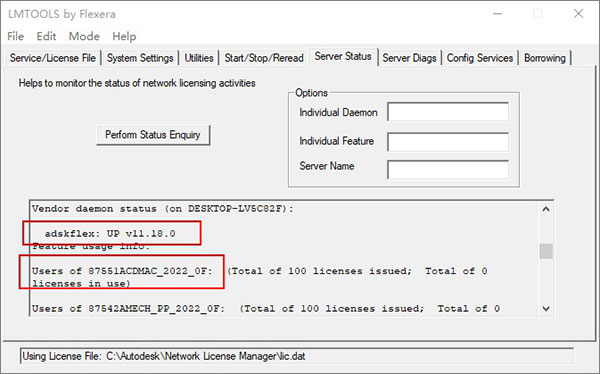This screenshot has height=374, width=600.
Task: Select the Server Status tab
Action: (x=343, y=56)
